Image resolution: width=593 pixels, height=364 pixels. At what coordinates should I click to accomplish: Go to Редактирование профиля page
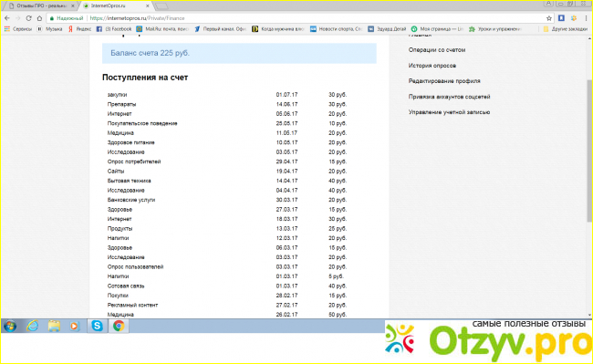[x=444, y=81]
